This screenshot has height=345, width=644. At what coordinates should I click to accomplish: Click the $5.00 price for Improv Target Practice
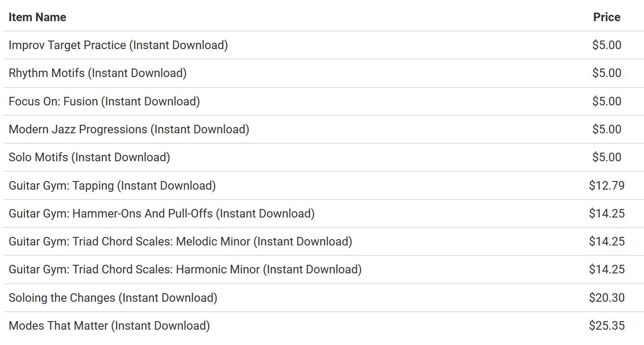pyautogui.click(x=606, y=45)
